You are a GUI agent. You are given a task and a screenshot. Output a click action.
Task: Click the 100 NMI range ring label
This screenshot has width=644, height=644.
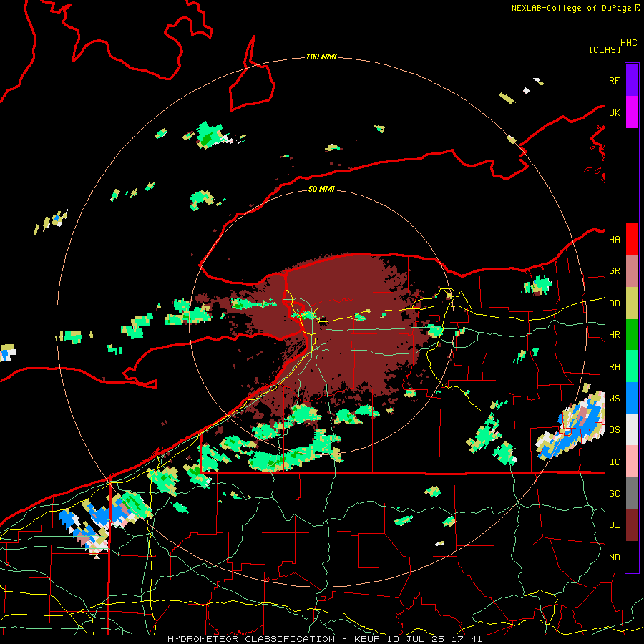[321, 57]
